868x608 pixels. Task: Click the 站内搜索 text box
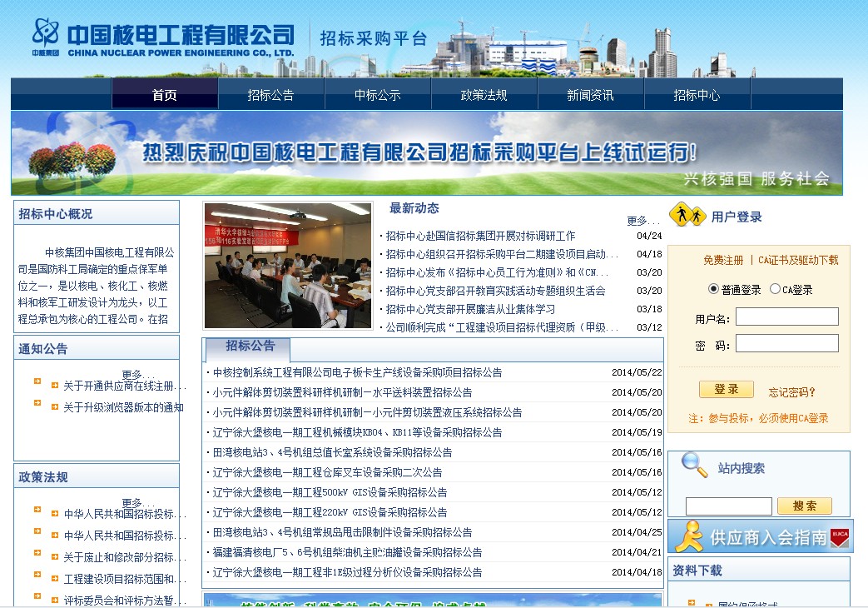(728, 506)
